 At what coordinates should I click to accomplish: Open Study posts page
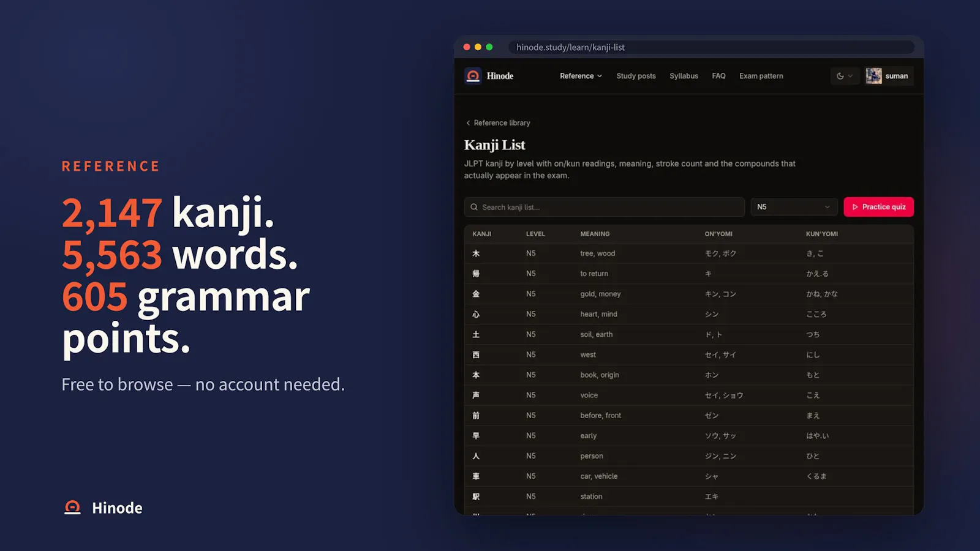[x=636, y=76]
